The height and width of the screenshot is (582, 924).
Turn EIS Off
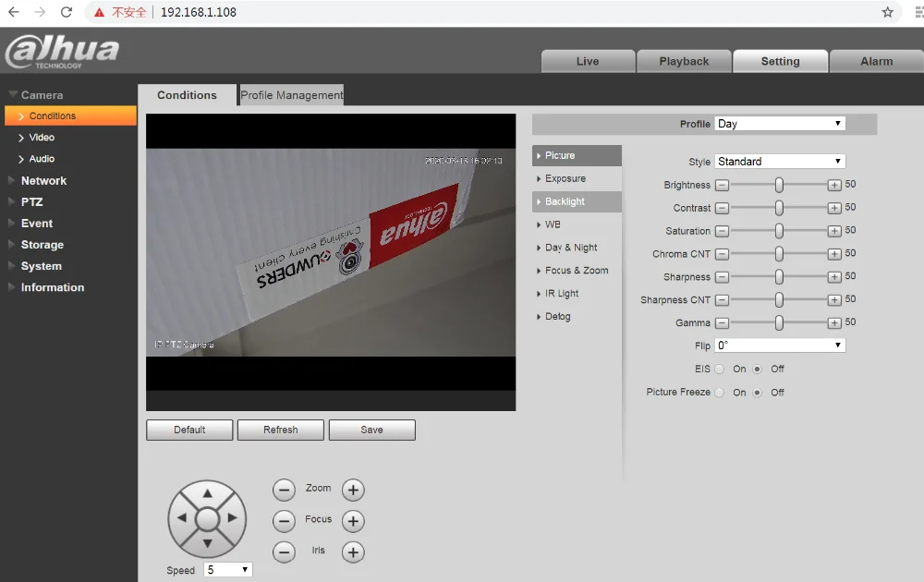758,370
